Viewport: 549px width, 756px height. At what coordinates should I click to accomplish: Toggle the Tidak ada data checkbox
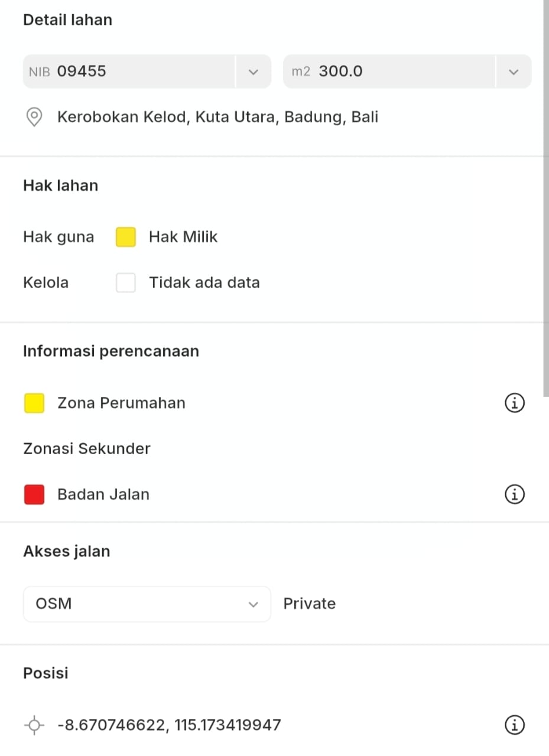point(126,283)
